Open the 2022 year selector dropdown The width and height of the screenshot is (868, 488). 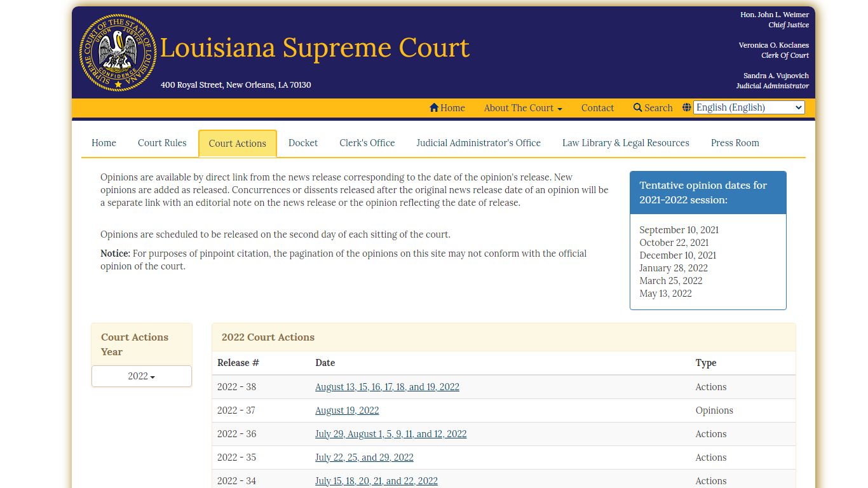coord(142,376)
